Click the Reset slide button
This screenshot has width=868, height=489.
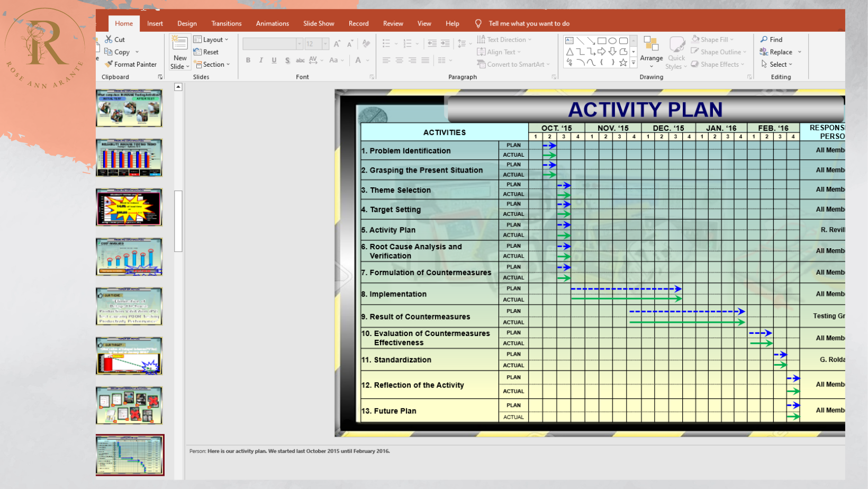coord(206,52)
